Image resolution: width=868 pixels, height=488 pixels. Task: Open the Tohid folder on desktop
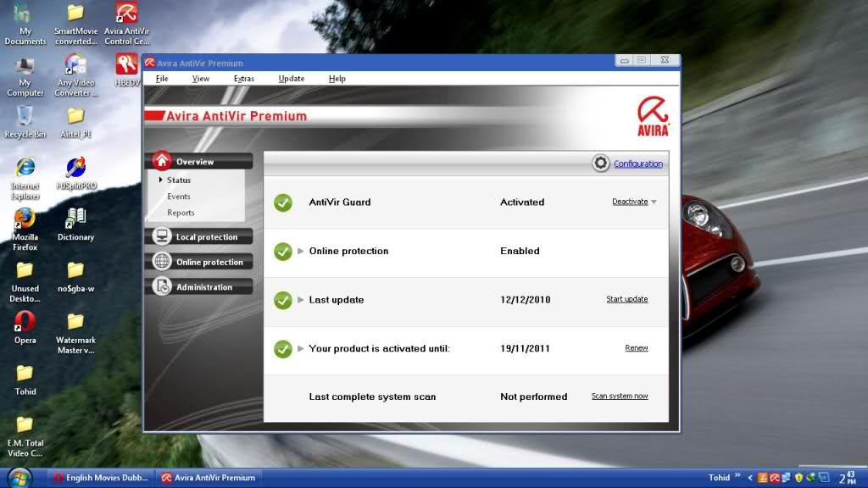click(25, 380)
